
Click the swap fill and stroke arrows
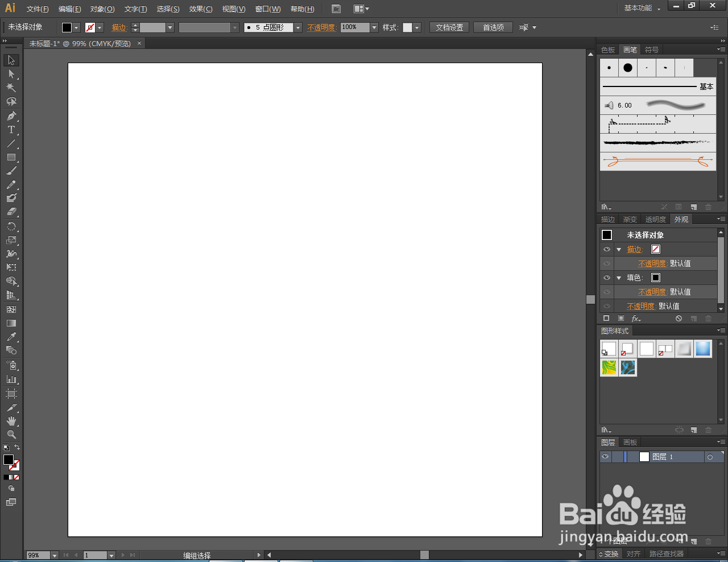click(17, 448)
